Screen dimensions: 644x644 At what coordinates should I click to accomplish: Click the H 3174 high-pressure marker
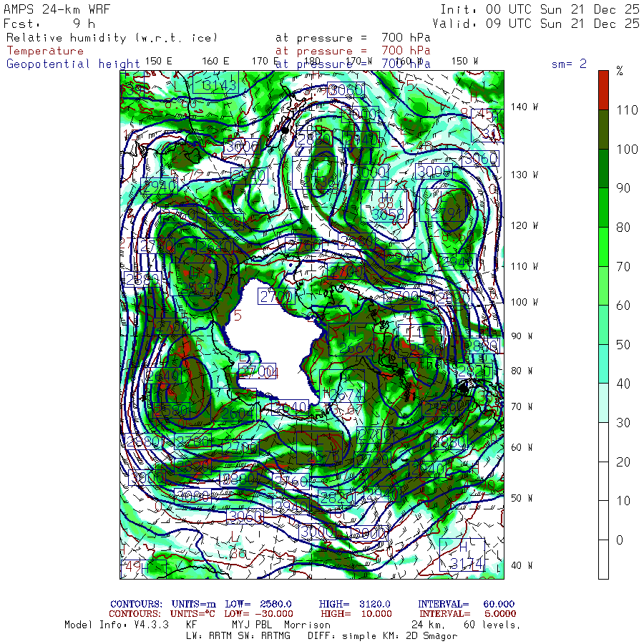tap(462, 555)
